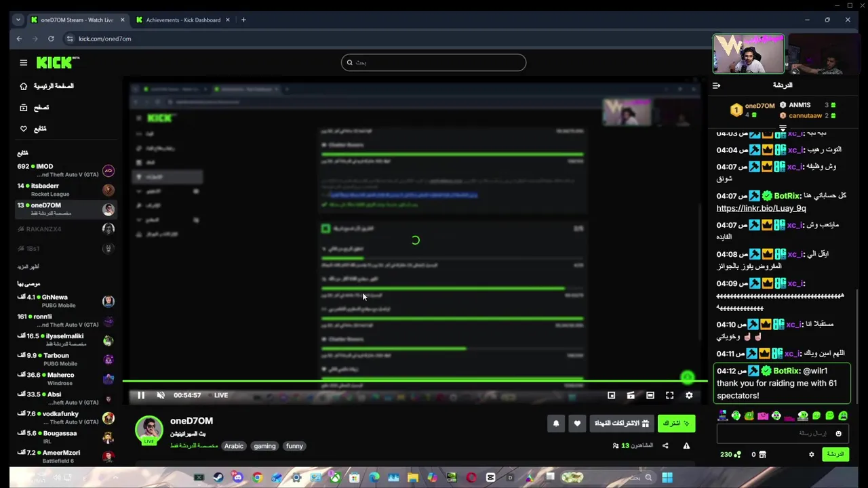
Task: Open the linkr.bio/Luay_9q chat link
Action: point(761,209)
